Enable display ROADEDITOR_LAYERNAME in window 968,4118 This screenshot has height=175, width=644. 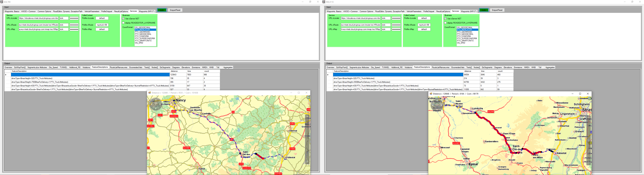(445, 23)
